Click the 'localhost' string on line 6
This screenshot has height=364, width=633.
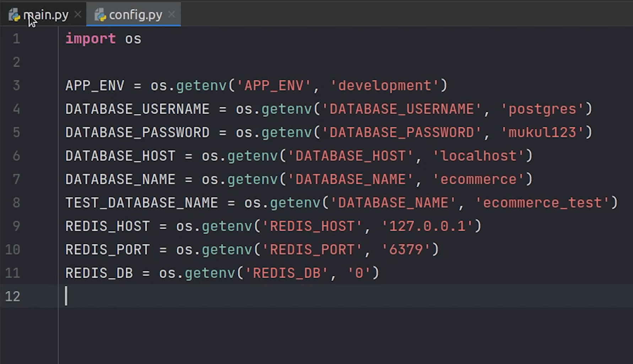click(478, 156)
